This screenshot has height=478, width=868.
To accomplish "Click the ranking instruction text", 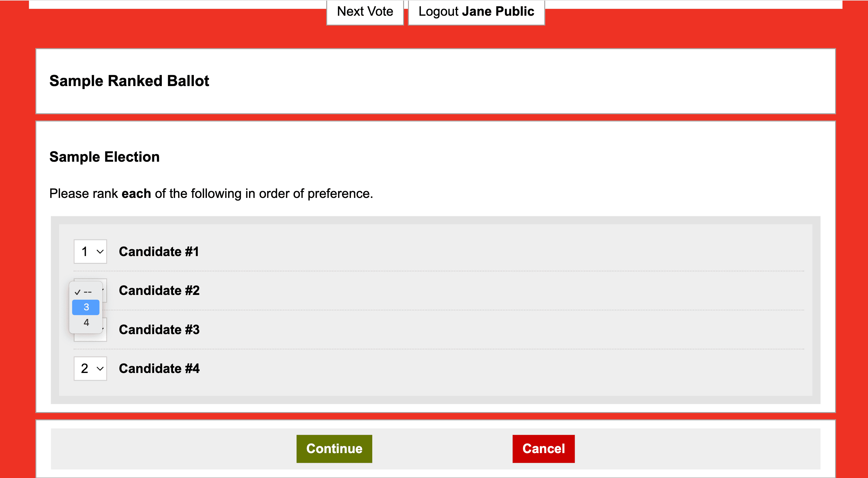I will point(211,194).
